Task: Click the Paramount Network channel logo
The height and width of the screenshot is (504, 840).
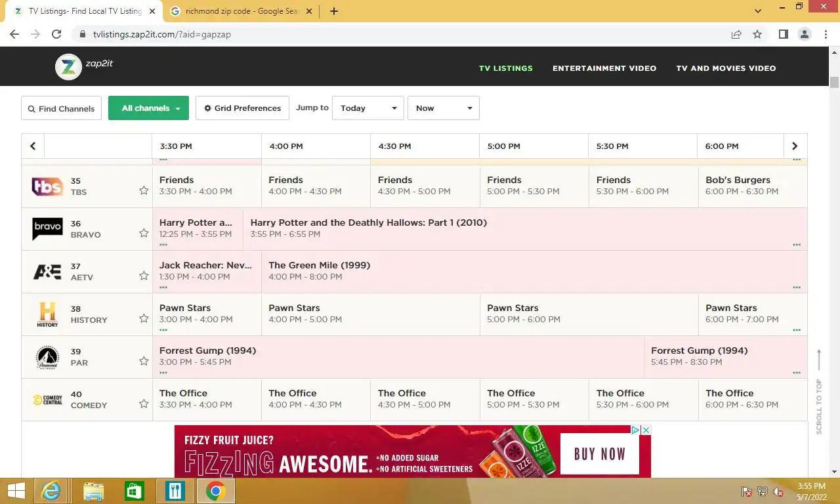Action: [x=47, y=357]
